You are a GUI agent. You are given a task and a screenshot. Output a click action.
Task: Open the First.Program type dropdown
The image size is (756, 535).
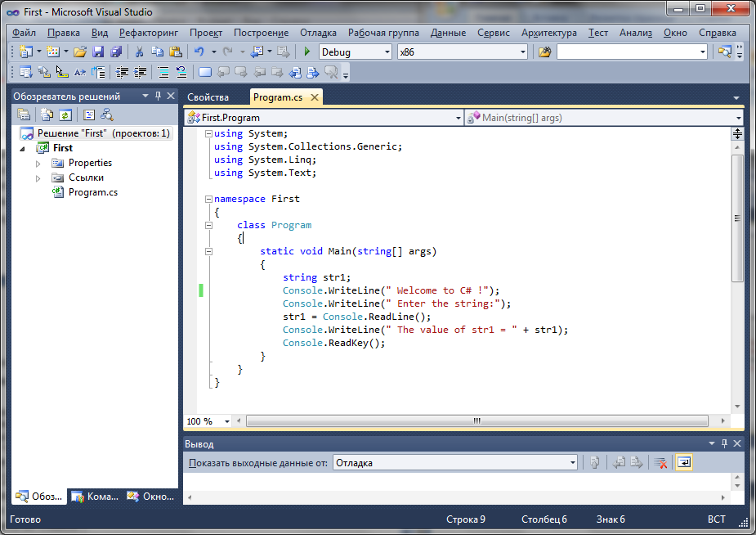pyautogui.click(x=324, y=118)
